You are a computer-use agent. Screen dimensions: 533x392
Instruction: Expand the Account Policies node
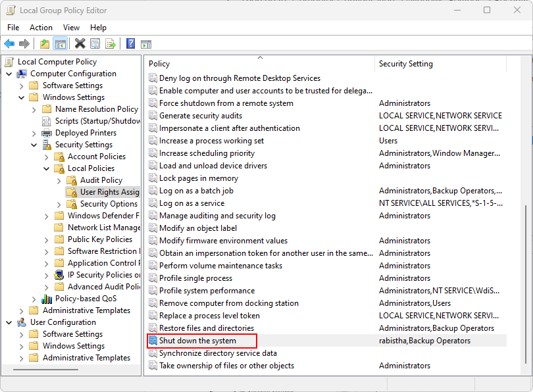(x=47, y=157)
